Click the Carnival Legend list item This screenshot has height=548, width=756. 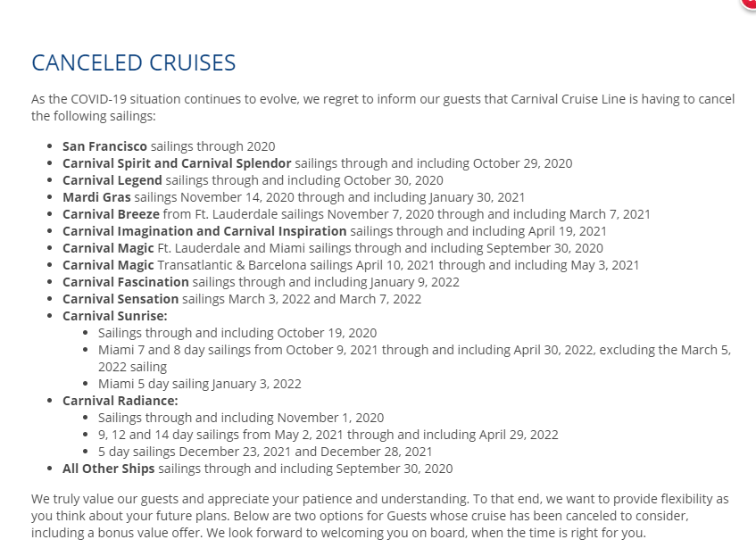[x=253, y=180]
